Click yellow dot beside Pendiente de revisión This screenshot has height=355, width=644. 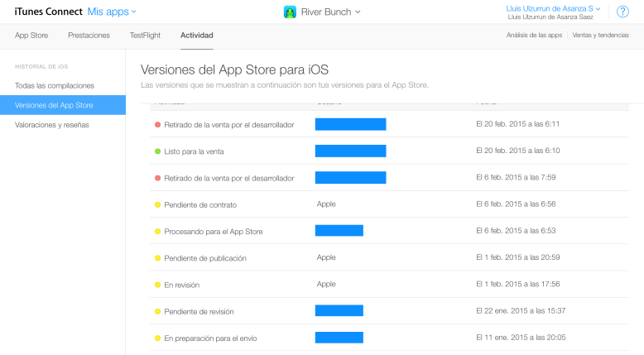point(157,311)
